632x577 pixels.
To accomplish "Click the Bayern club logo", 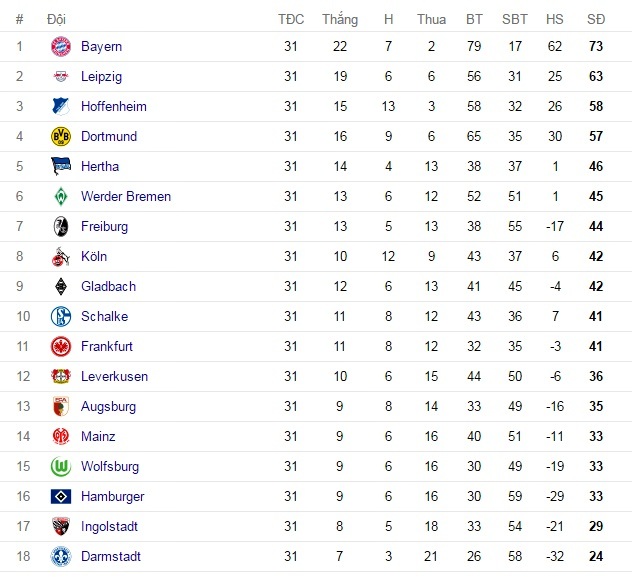I will tap(61, 46).
